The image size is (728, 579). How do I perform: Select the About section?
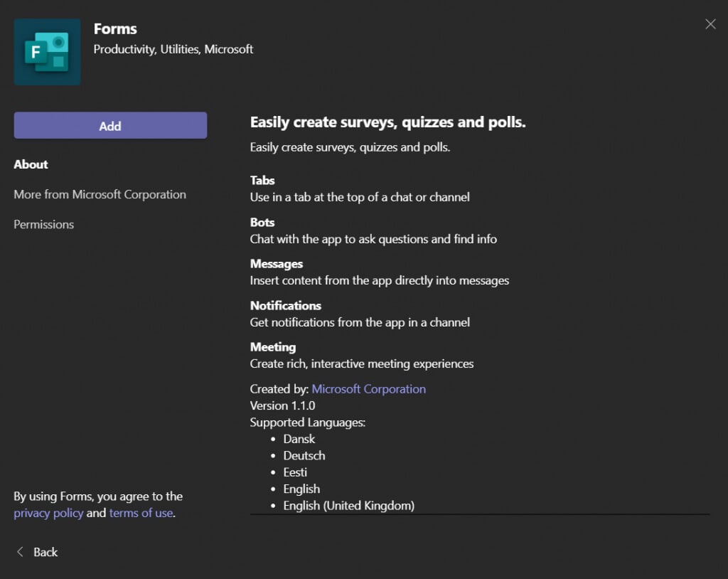click(31, 164)
